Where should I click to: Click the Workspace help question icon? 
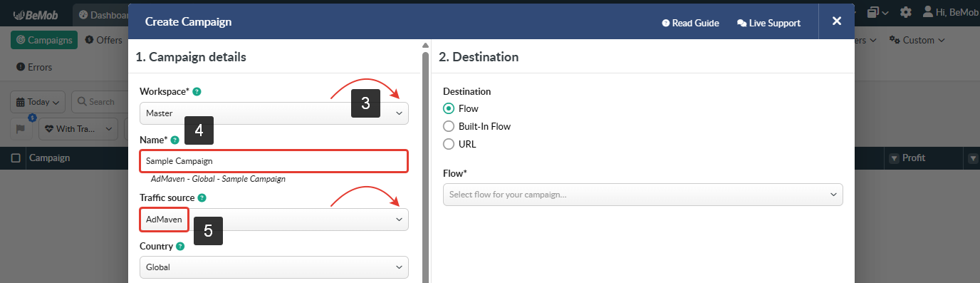197,92
